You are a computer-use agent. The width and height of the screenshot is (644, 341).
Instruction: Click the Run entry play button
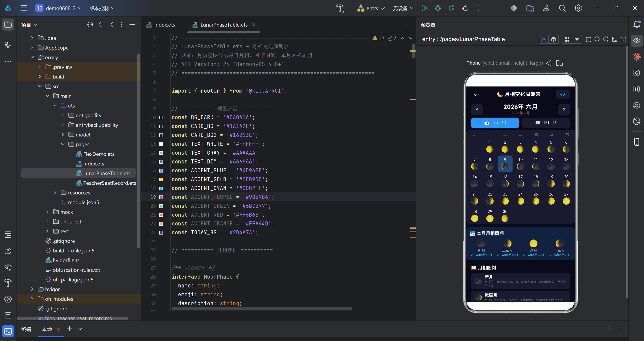424,8
